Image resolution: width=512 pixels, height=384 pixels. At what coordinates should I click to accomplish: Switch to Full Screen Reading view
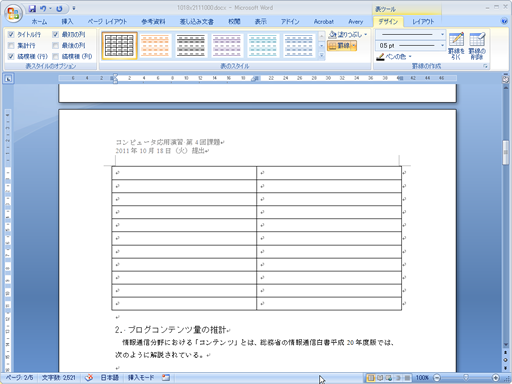point(380,378)
